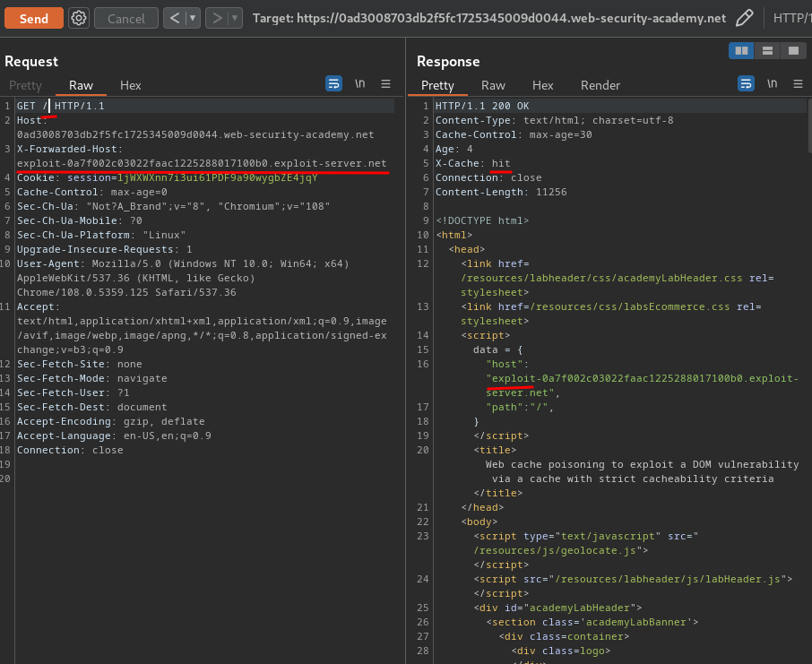This screenshot has width=812, height=664.
Task: Click Sec-Fetch-Mode: navigate header
Action: click(x=92, y=378)
